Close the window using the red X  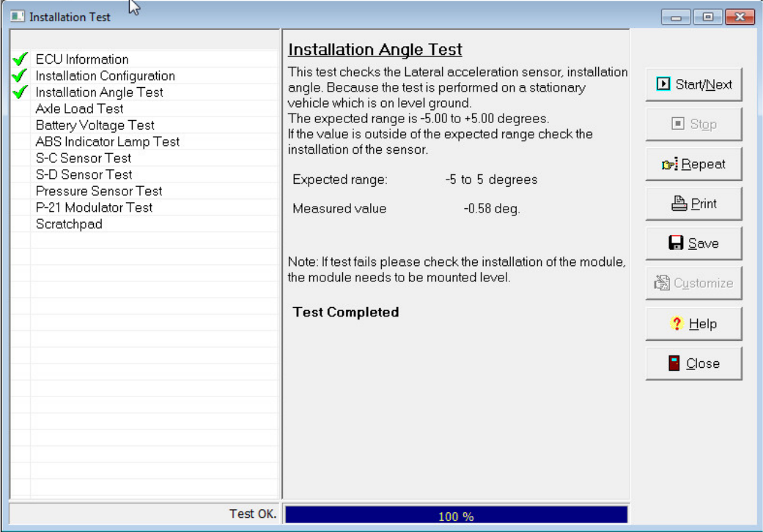pos(740,18)
